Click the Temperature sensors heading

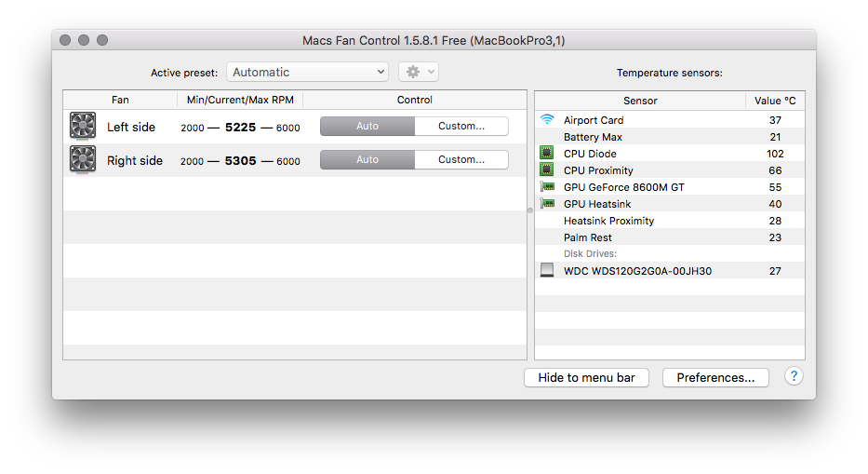(x=669, y=73)
